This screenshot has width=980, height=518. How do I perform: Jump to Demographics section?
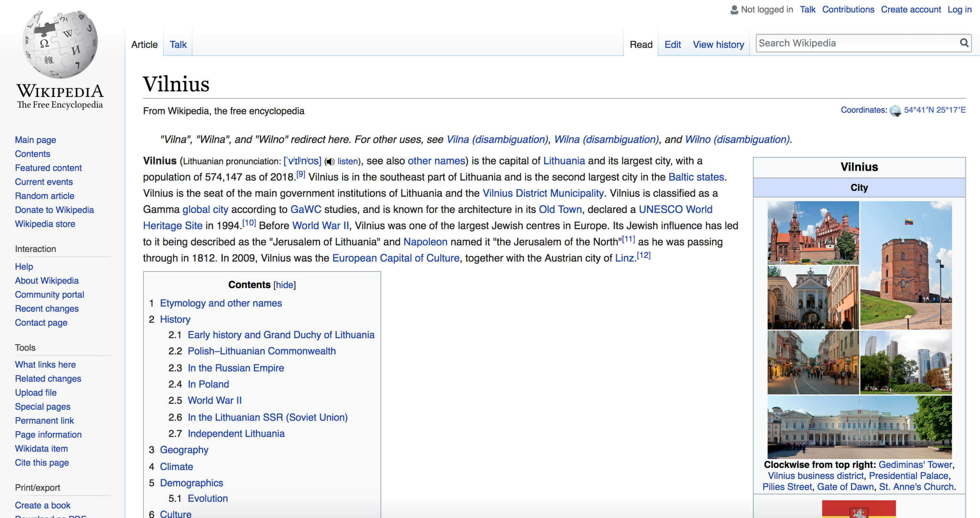pos(191,483)
